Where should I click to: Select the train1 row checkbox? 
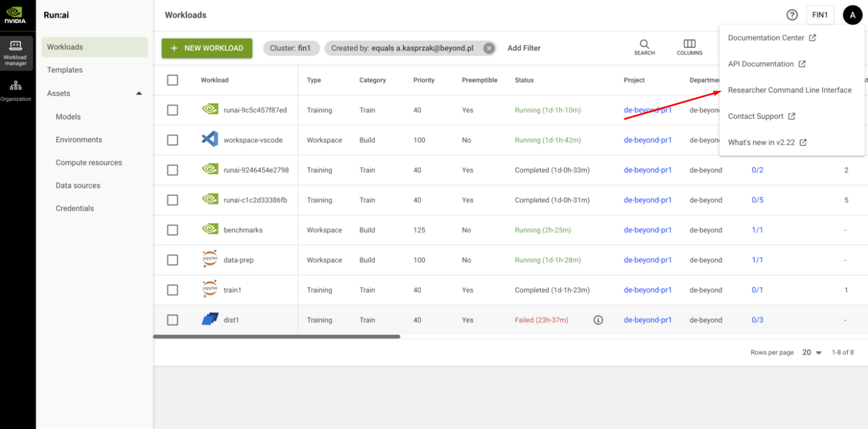pos(173,290)
